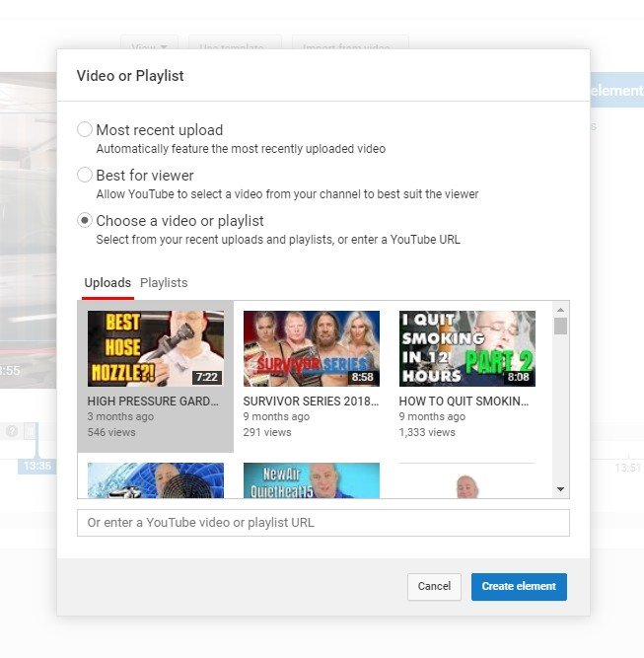
Task: Click the Cancel button
Action: (434, 586)
